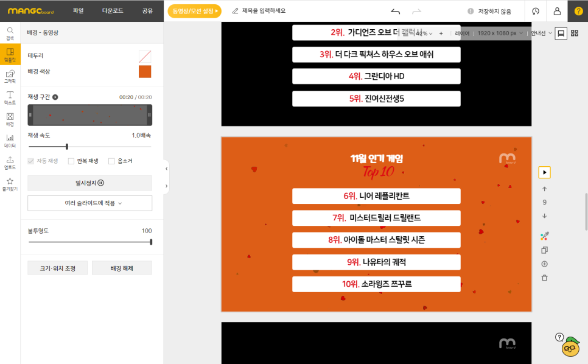Click the 재생 속도 speed slider handle
The image size is (588, 364).
(x=67, y=147)
